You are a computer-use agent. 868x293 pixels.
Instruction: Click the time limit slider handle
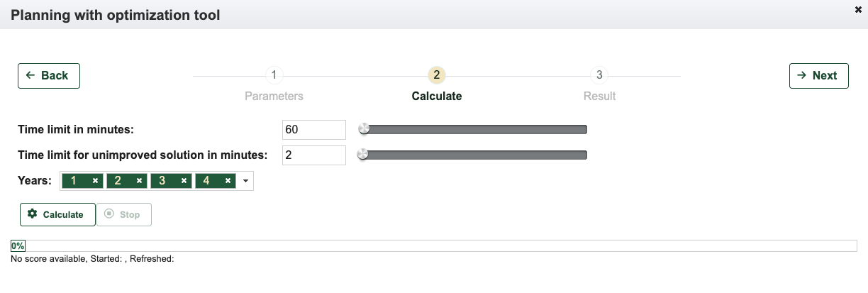click(x=364, y=128)
